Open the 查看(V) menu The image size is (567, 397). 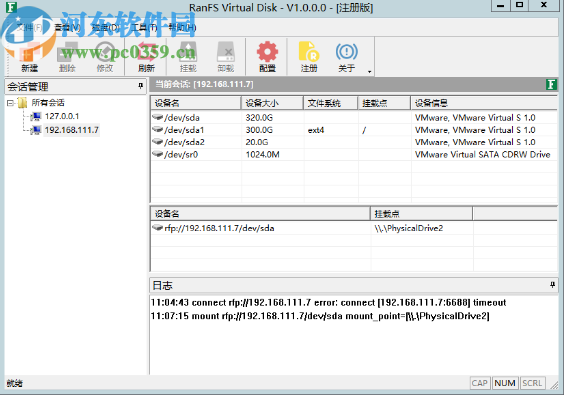pyautogui.click(x=68, y=27)
